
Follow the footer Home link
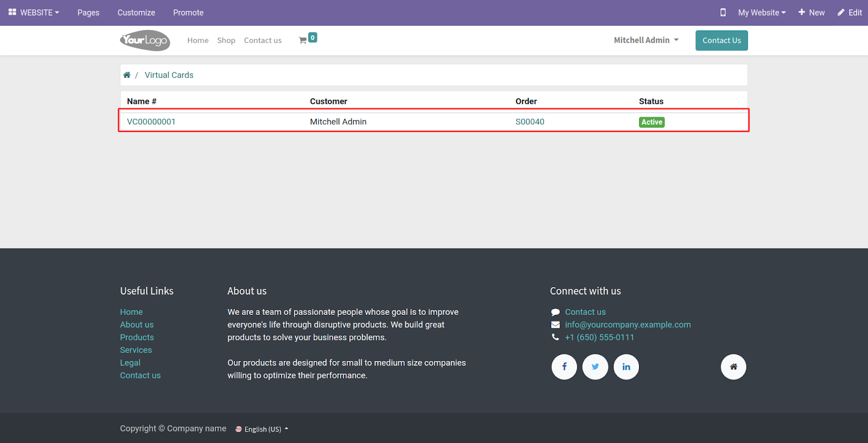[x=131, y=312]
